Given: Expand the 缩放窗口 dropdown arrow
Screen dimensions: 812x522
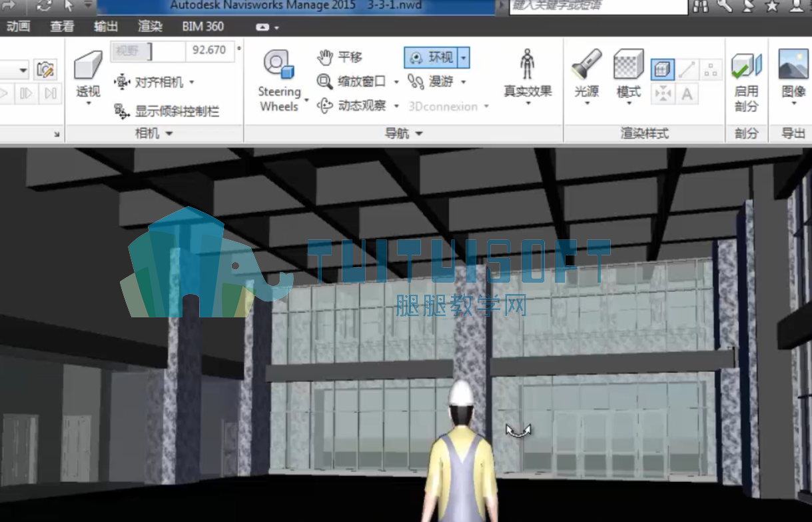Looking at the screenshot, I should pos(396,82).
